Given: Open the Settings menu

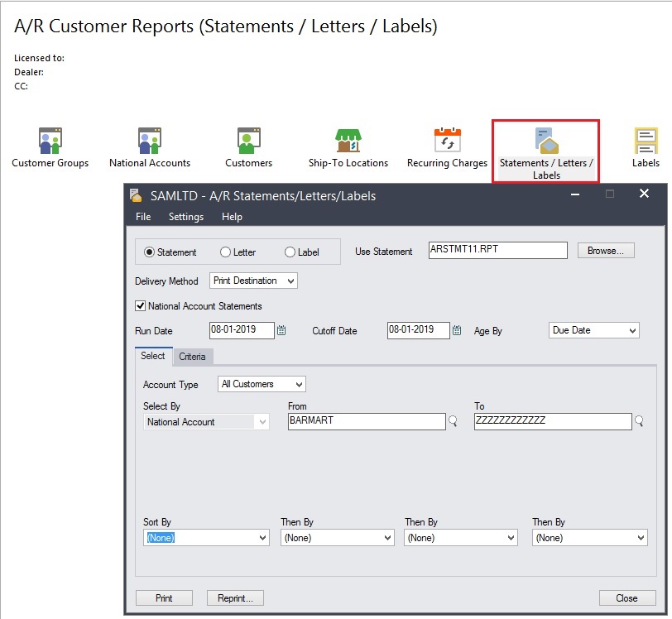Looking at the screenshot, I should click(x=186, y=217).
